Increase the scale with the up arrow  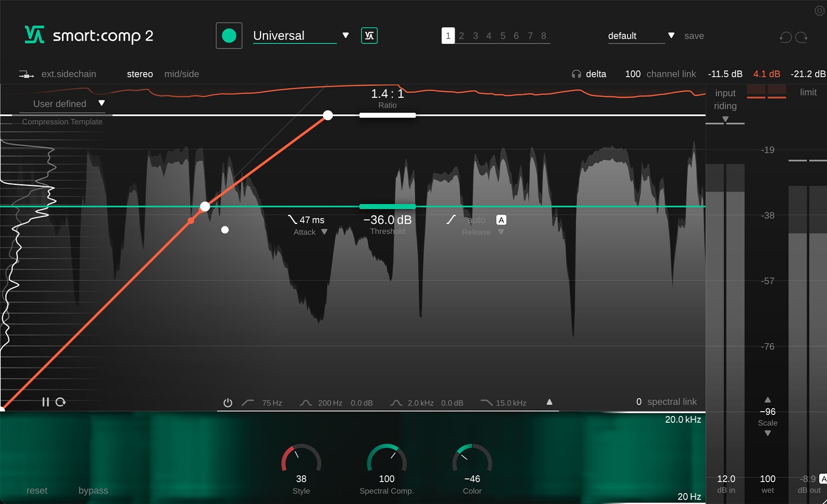click(768, 400)
